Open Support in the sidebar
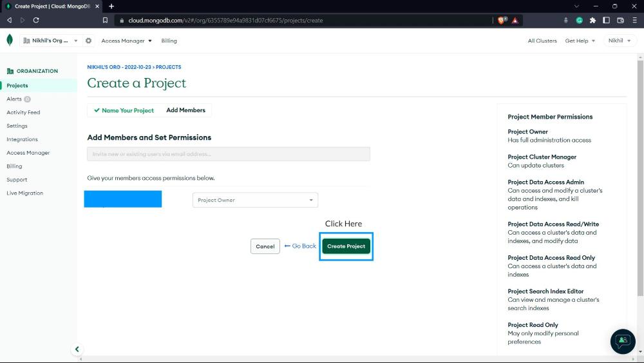The image size is (644, 363). [x=17, y=180]
